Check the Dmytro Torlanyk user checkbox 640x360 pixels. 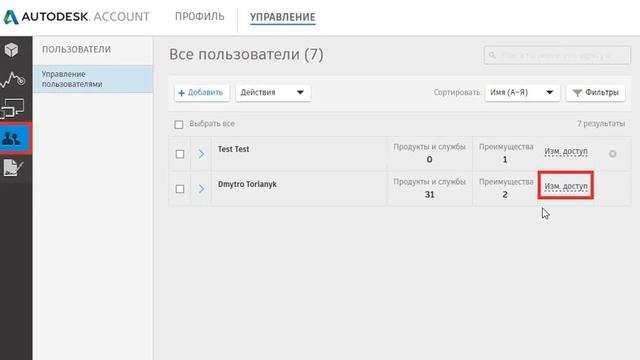[x=180, y=189]
